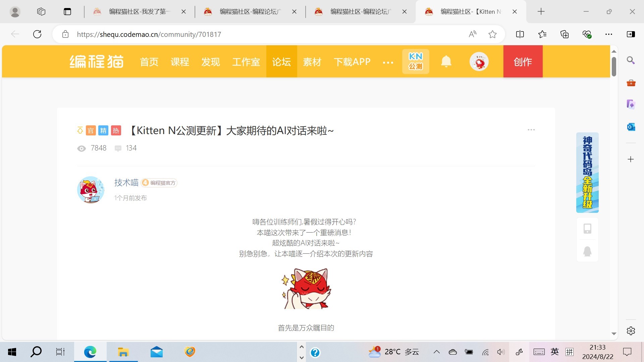Open the sidebar Outlook icon

631,127
